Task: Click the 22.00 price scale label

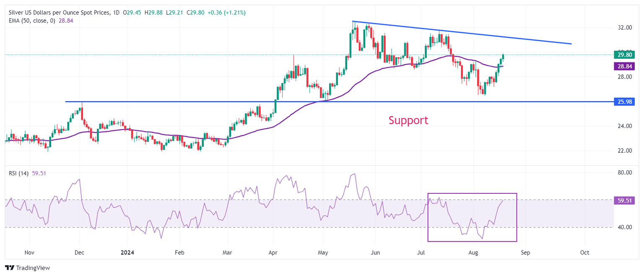Action: click(x=624, y=151)
